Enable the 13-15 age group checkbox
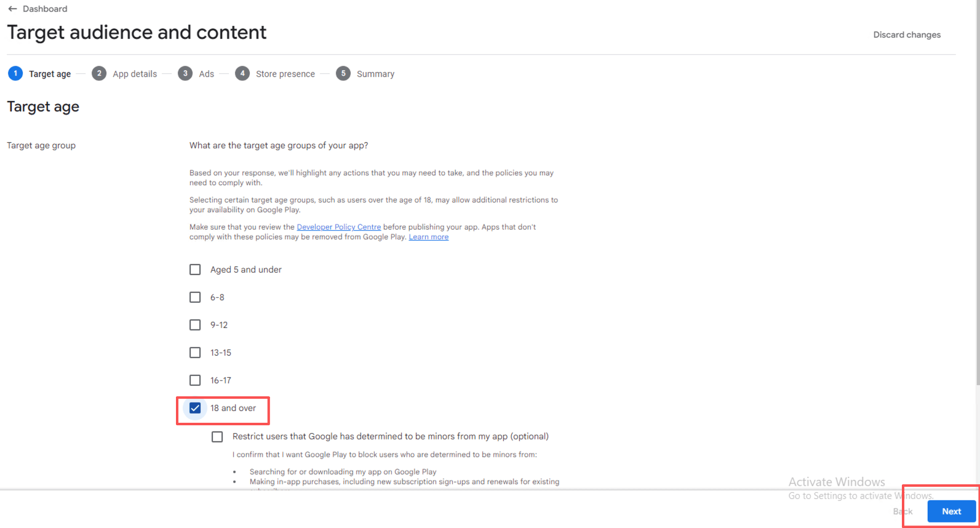 coord(195,353)
